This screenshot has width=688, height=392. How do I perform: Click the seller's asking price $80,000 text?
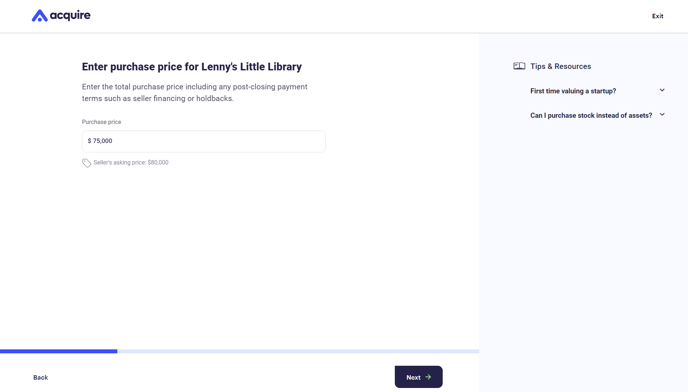[131, 162]
